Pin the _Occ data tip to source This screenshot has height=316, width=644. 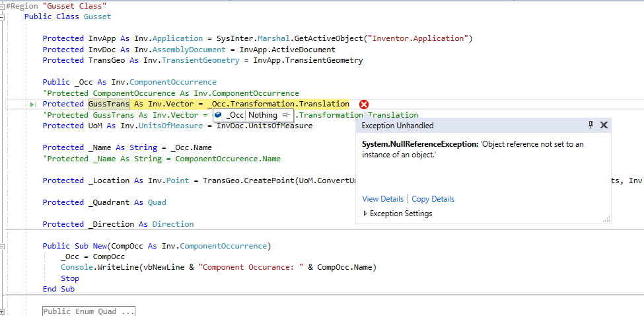(x=287, y=115)
